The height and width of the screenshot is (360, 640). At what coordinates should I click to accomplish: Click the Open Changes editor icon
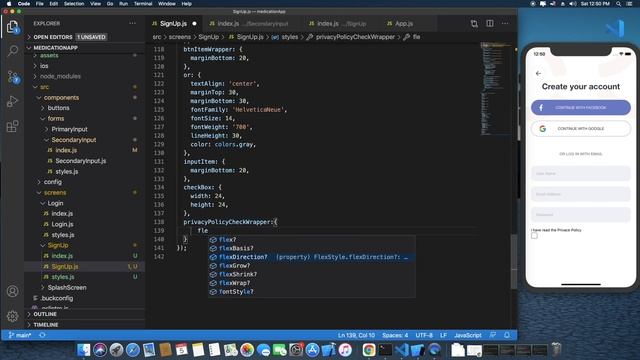tap(474, 24)
